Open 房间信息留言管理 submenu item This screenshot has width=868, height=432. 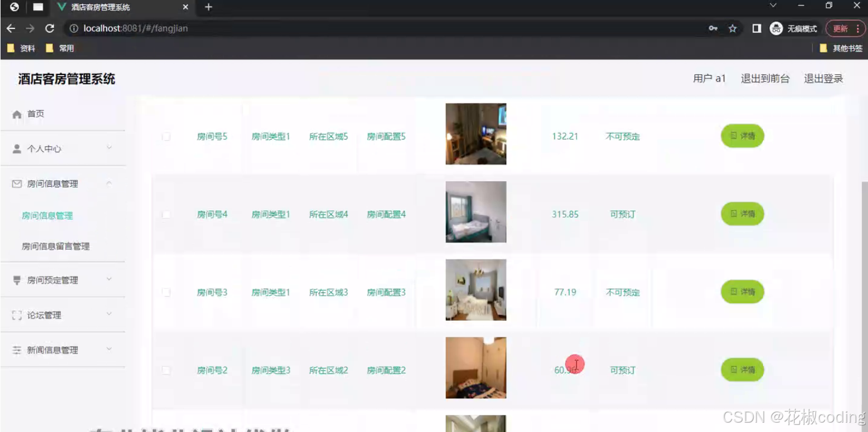tap(55, 246)
